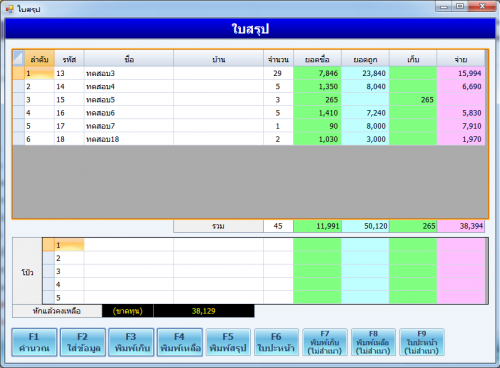Select the name cell ทดสอบ7
Screen dimensions: 500x368
tap(129, 126)
